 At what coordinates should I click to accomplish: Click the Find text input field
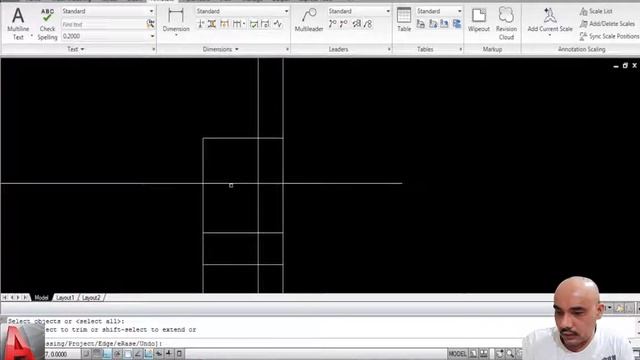click(x=103, y=24)
